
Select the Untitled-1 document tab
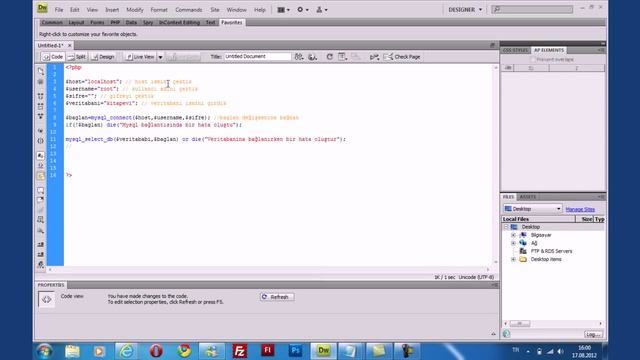tap(51, 45)
